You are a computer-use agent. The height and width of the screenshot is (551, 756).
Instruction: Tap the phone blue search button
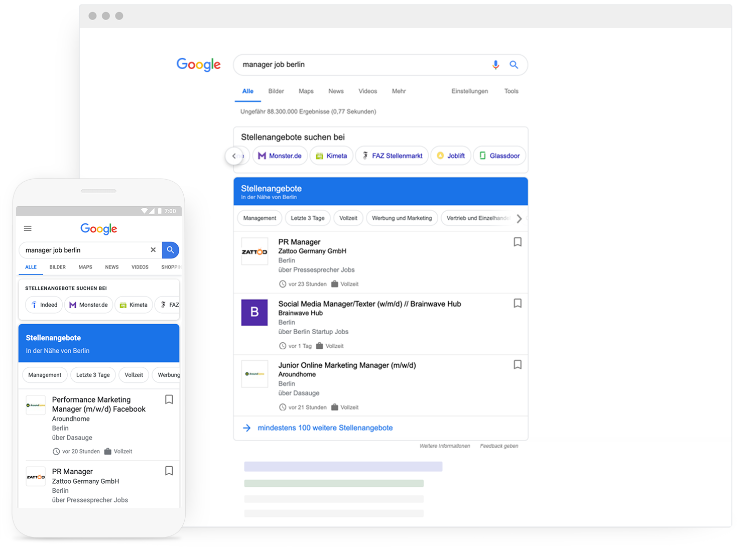point(171,250)
